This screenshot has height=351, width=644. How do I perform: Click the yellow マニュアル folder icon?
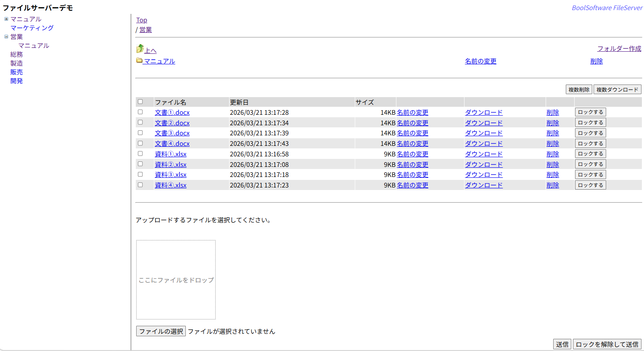139,61
